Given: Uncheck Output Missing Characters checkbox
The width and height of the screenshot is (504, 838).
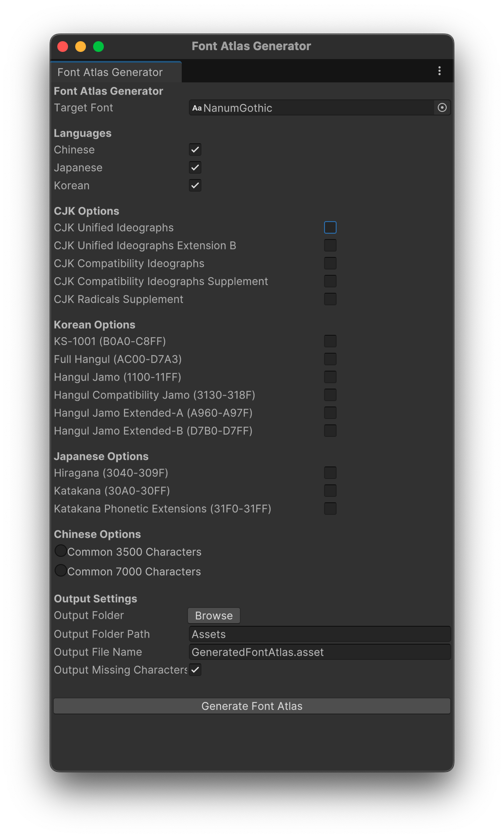Looking at the screenshot, I should click(195, 670).
